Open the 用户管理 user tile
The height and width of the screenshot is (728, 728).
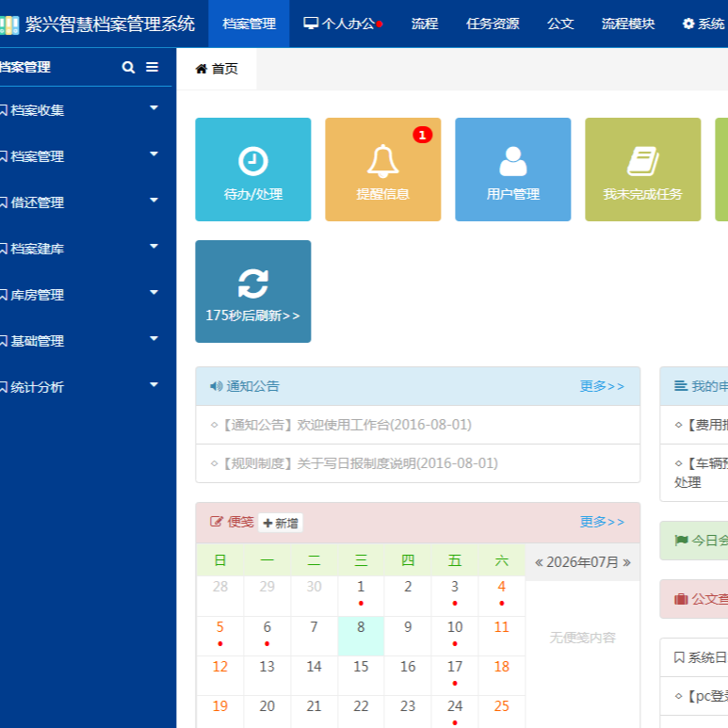[x=513, y=170]
